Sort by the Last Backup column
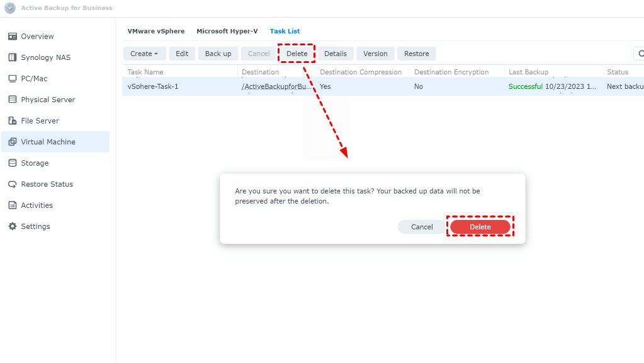This screenshot has width=644, height=363. tap(528, 71)
